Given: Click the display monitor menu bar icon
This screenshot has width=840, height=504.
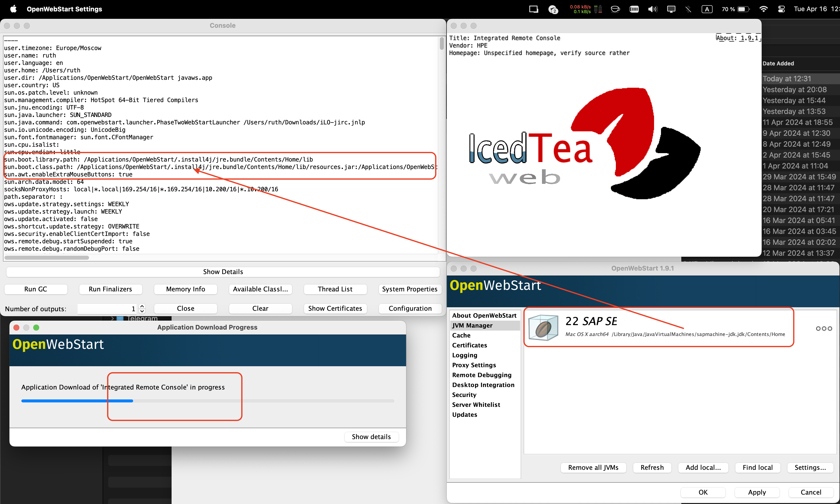Looking at the screenshot, I should coord(671,9).
